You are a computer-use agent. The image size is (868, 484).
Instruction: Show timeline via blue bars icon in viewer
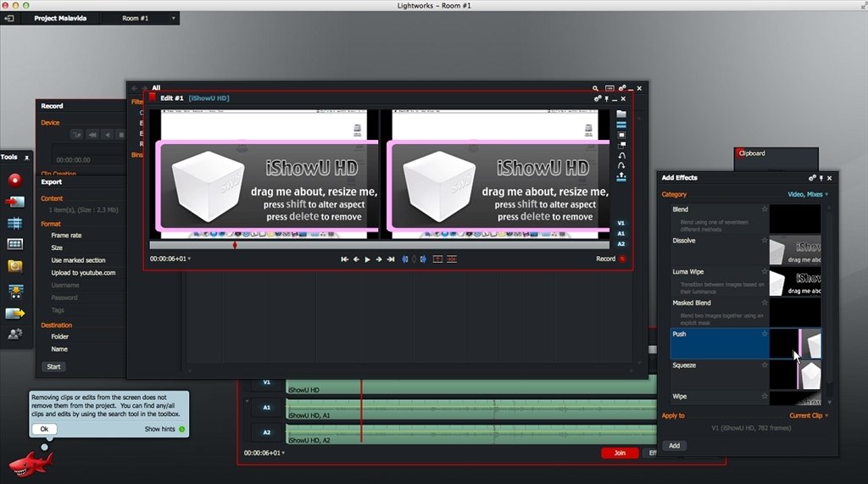621,125
